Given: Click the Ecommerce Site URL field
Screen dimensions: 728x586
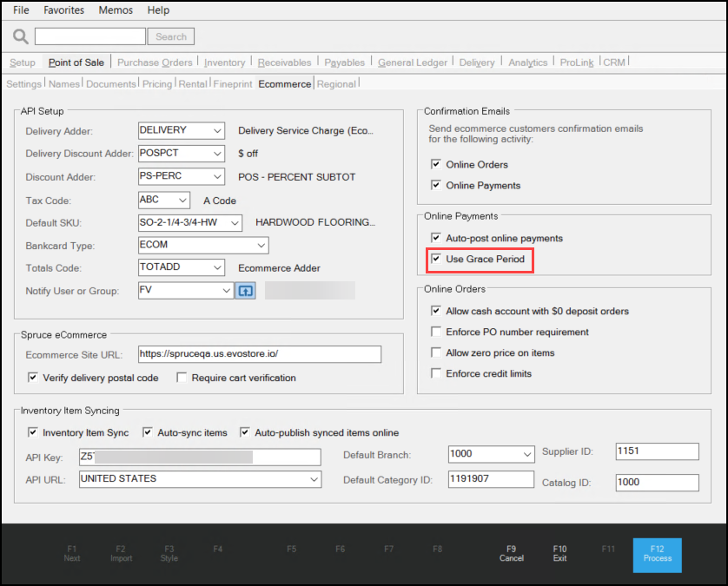Looking at the screenshot, I should (x=260, y=354).
